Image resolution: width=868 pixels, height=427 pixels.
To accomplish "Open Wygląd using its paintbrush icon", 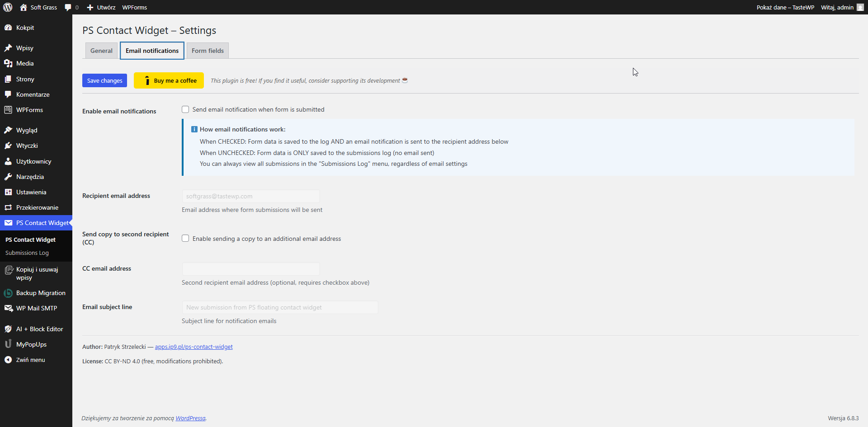I will pyautogui.click(x=9, y=130).
